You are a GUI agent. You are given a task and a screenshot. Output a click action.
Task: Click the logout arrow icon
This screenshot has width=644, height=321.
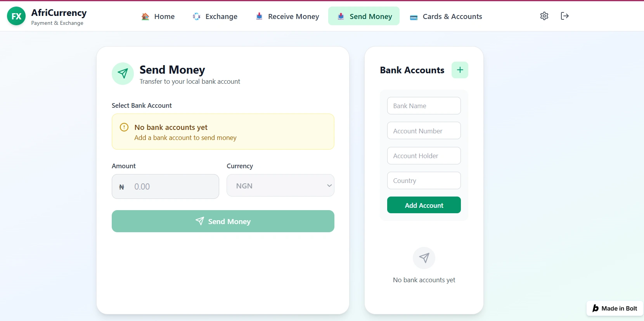(564, 16)
